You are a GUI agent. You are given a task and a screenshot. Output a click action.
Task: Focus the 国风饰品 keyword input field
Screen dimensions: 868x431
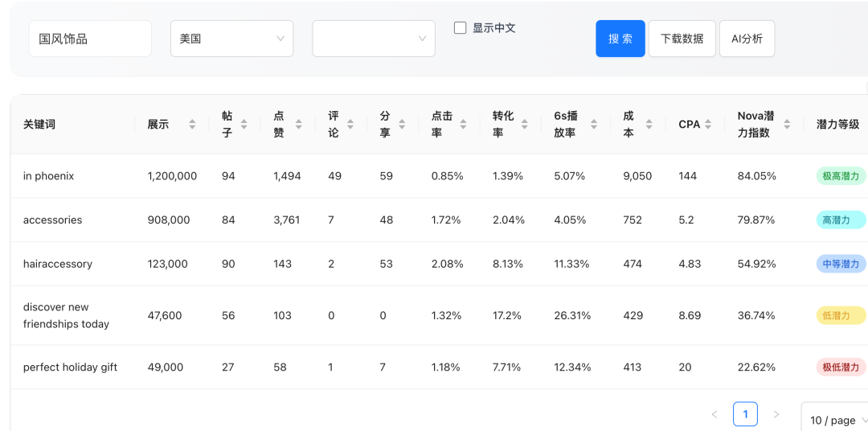(90, 39)
